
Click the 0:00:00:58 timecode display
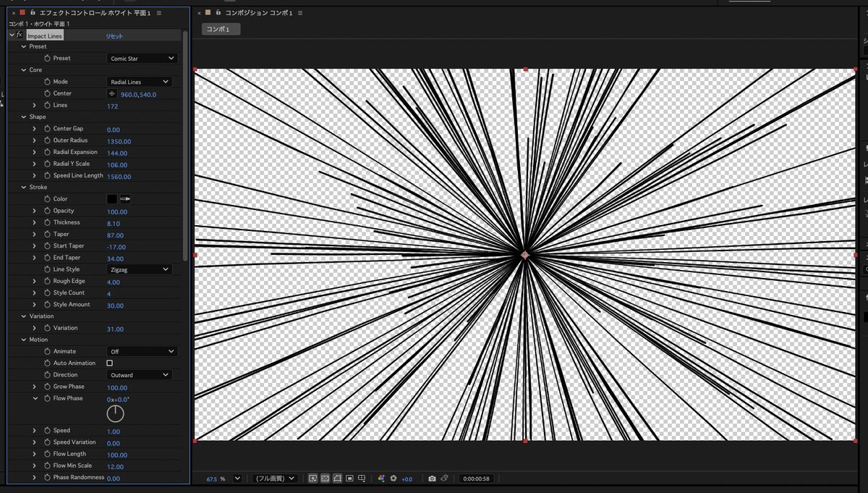(x=476, y=479)
